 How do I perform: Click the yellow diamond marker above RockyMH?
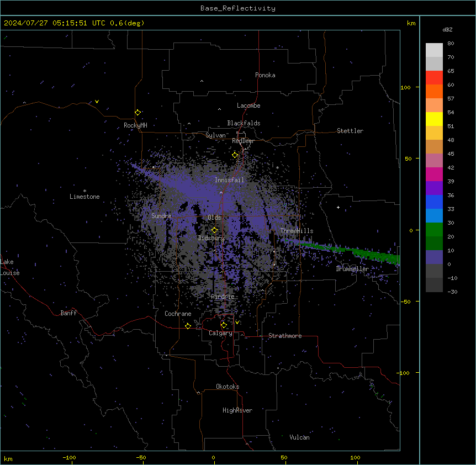pos(137,113)
